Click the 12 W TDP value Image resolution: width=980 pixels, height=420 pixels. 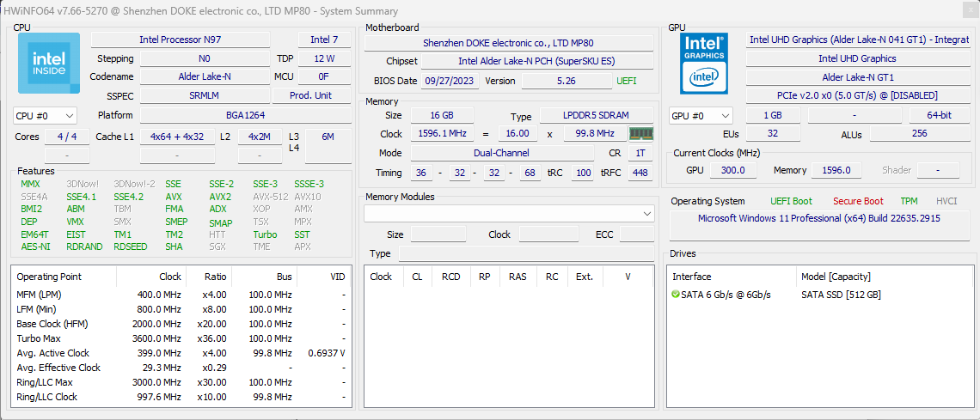coord(324,58)
